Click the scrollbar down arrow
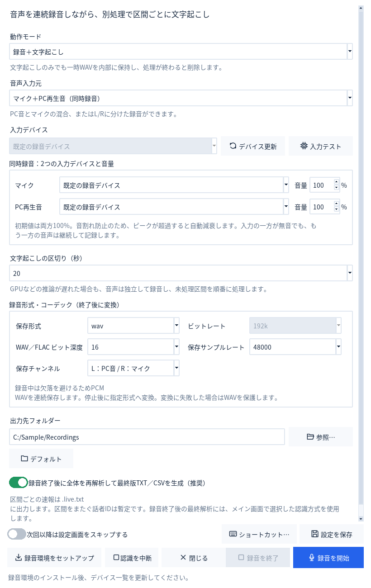The image size is (371, 588). point(361,519)
